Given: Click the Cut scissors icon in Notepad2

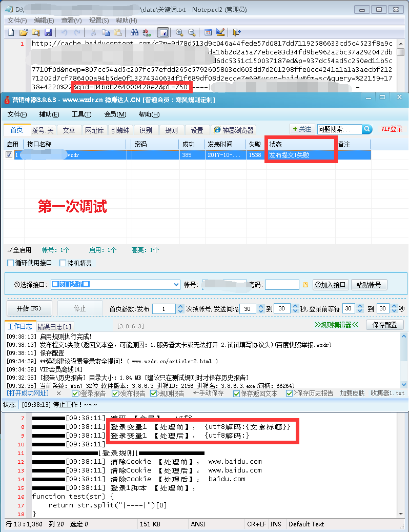Looking at the screenshot, I should pyautogui.click(x=93, y=32).
